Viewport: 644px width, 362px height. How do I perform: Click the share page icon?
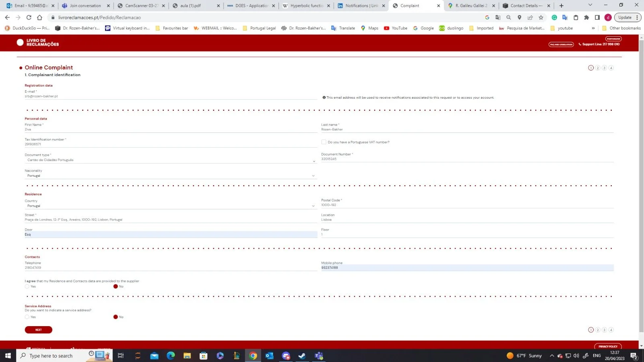coord(530,18)
